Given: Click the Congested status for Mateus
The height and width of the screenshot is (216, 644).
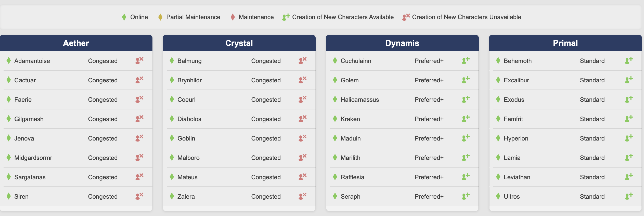Looking at the screenshot, I should click(x=266, y=177).
